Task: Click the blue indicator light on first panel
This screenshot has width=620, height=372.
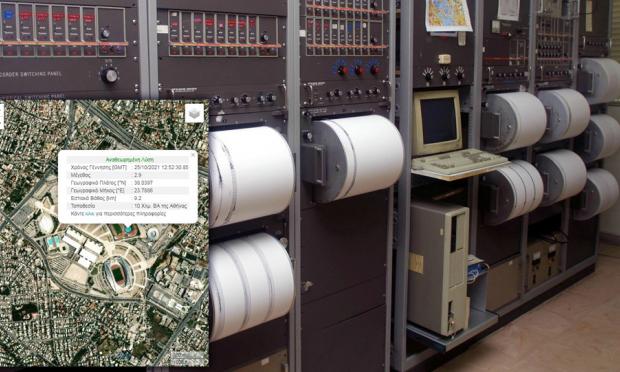Action: tap(8, 16)
